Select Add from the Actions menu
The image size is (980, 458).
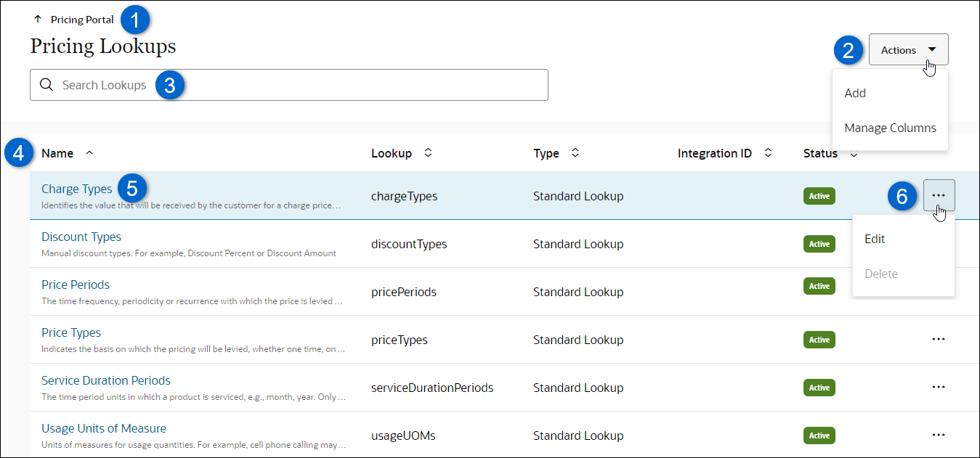coord(855,93)
